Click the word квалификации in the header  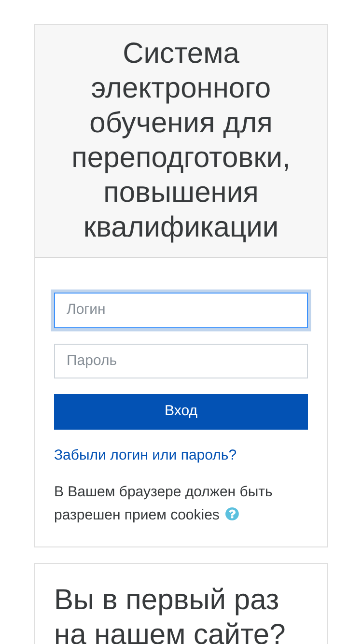181,227
